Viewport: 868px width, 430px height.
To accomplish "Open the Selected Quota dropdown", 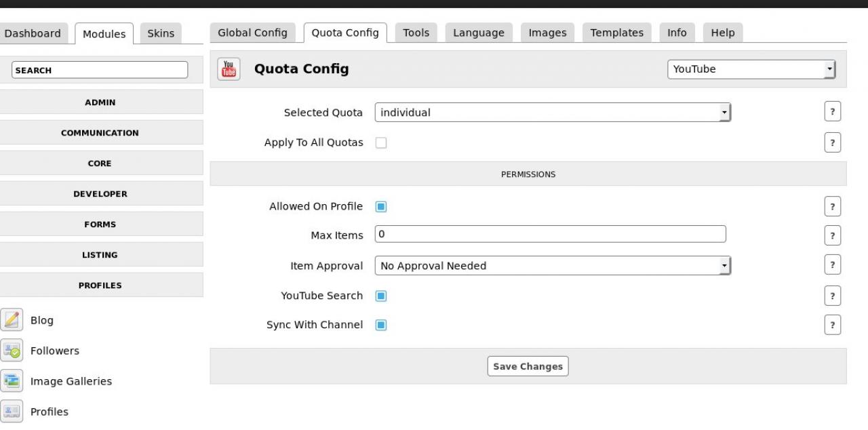I will click(552, 113).
